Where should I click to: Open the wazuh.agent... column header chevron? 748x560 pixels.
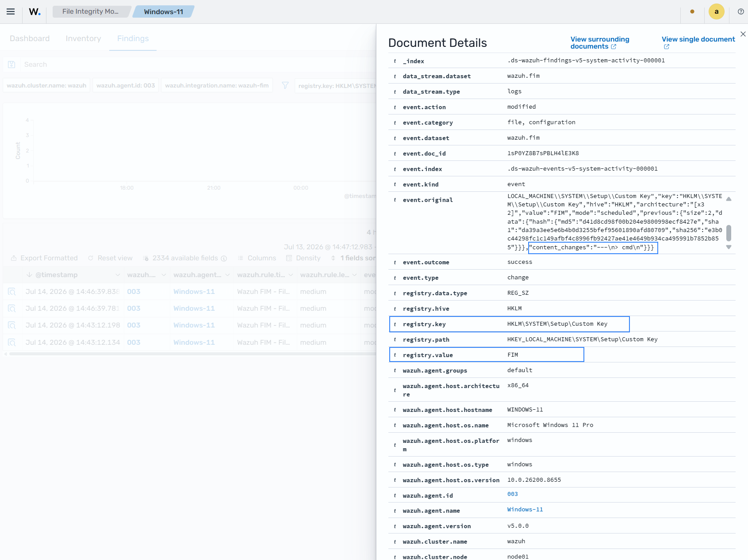(x=227, y=275)
